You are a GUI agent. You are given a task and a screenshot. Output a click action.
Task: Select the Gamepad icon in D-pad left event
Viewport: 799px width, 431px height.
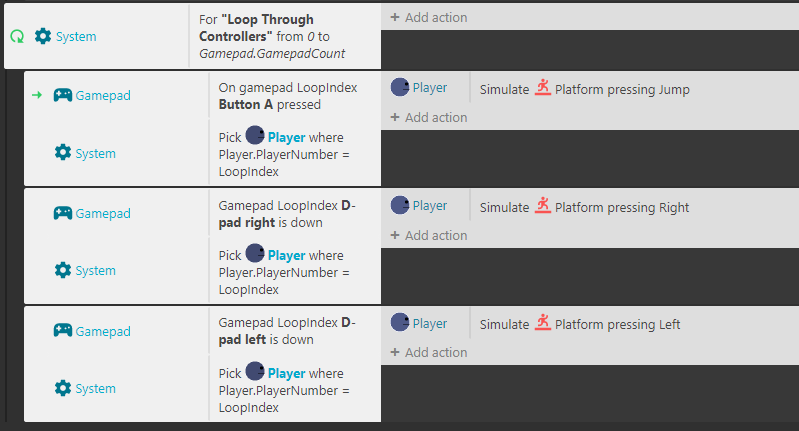click(63, 331)
